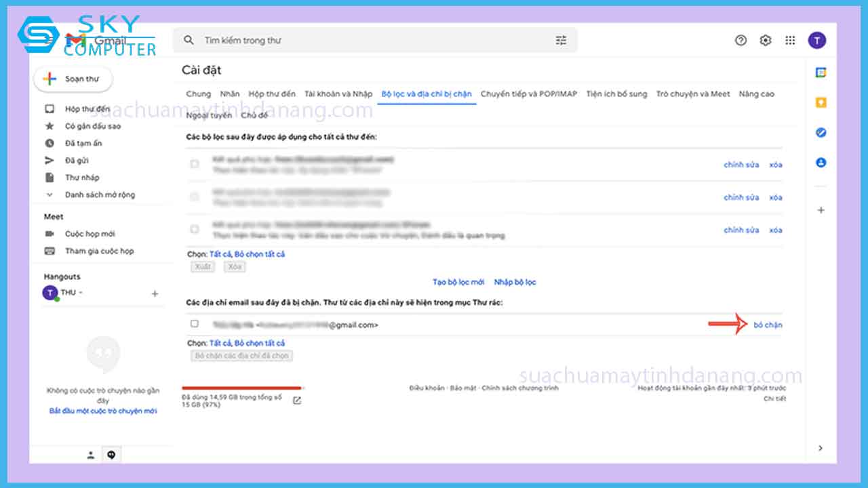The height and width of the screenshot is (488, 868).
Task: Get add-ons plus icon in side panel
Action: (x=821, y=210)
